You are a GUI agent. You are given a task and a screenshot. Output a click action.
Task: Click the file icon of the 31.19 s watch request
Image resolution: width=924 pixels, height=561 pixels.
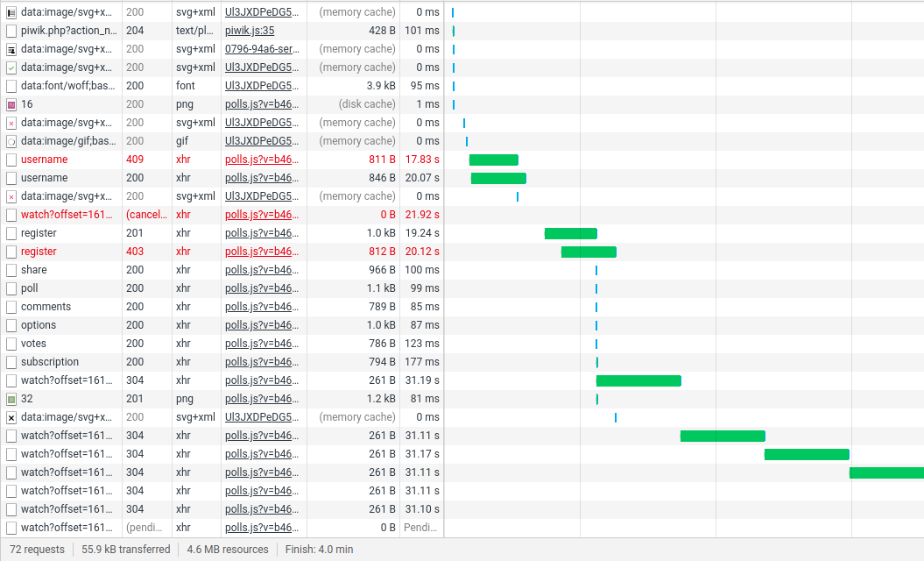pyautogui.click(x=11, y=380)
